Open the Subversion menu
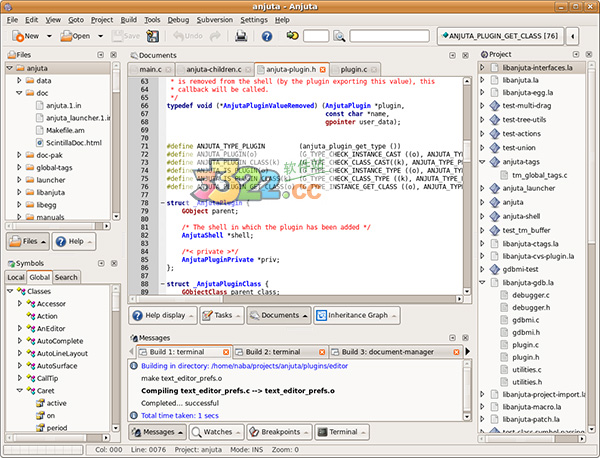 215,20
